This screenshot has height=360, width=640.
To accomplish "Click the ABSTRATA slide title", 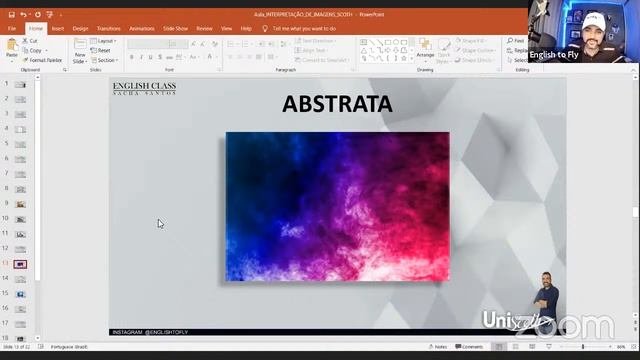I will pos(337,104).
